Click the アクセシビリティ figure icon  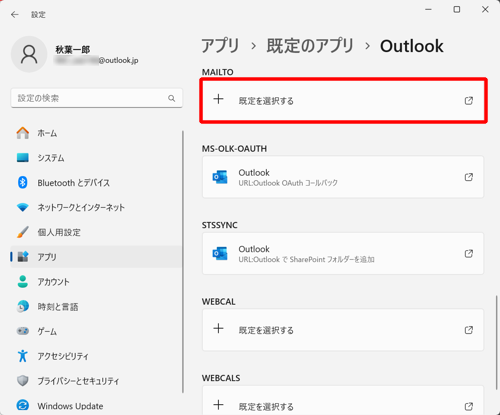23,356
